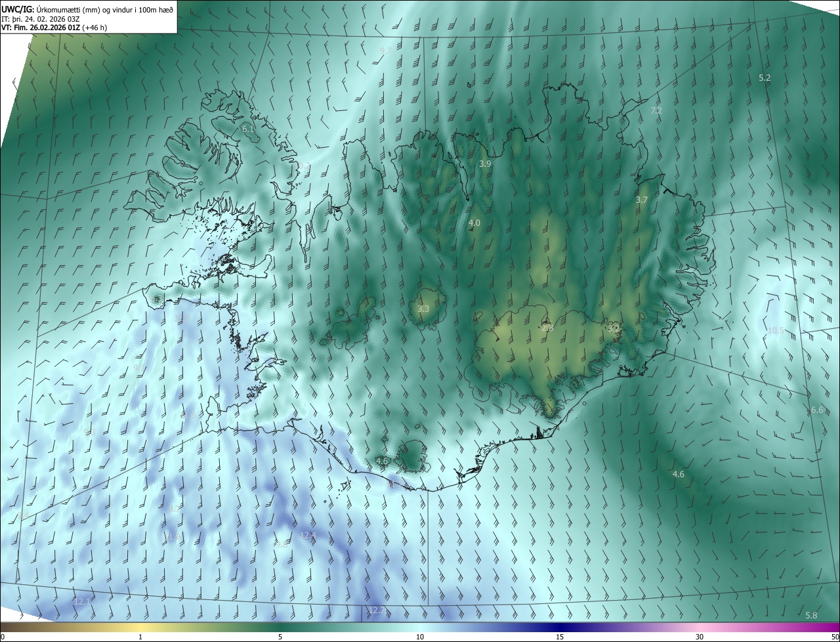Click the 3.3 value on the glacier outline
This screenshot has width=840, height=642.
pos(423,309)
